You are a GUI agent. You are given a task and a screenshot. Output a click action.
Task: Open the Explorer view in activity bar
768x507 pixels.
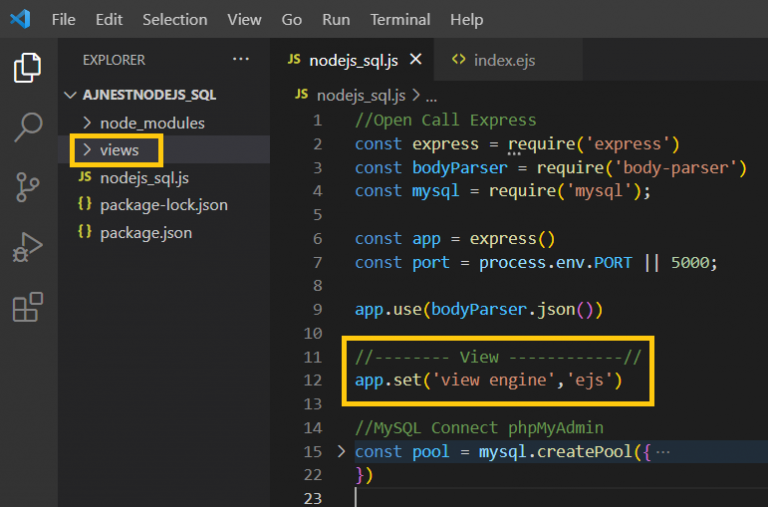coord(28,68)
